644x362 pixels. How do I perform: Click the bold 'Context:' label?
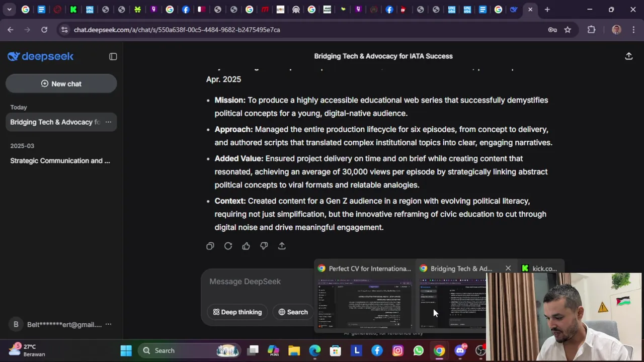click(x=230, y=201)
